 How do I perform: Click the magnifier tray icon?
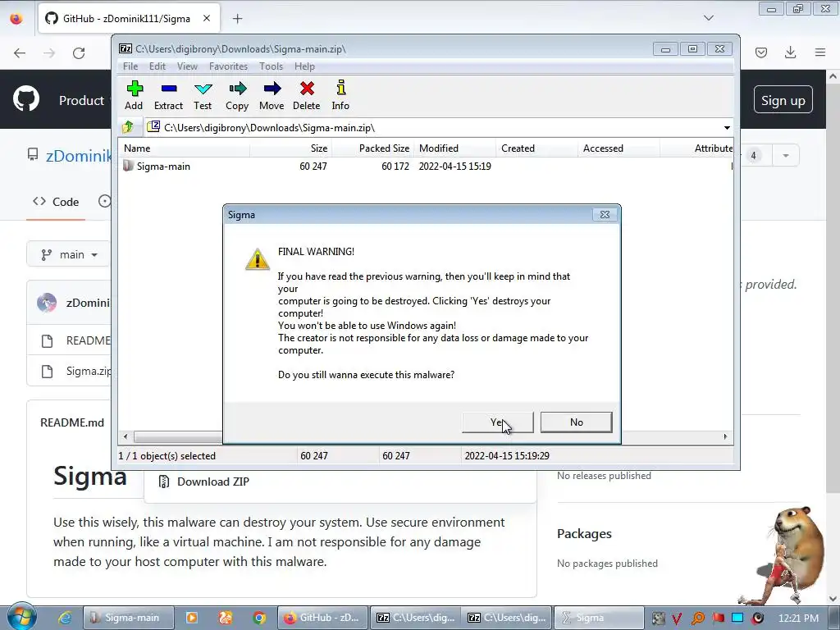[698, 618]
